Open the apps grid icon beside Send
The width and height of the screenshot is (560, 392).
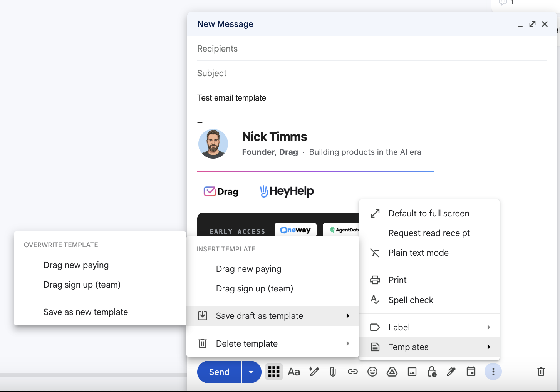pyautogui.click(x=274, y=372)
